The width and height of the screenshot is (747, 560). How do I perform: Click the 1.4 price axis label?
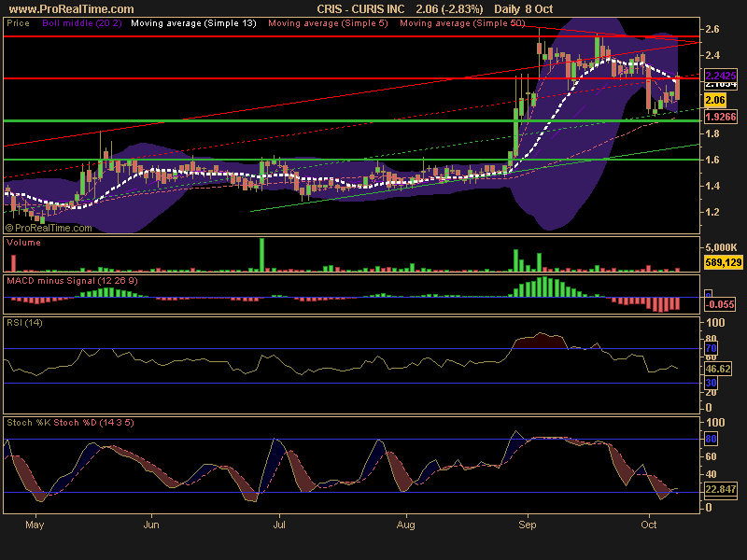(712, 186)
